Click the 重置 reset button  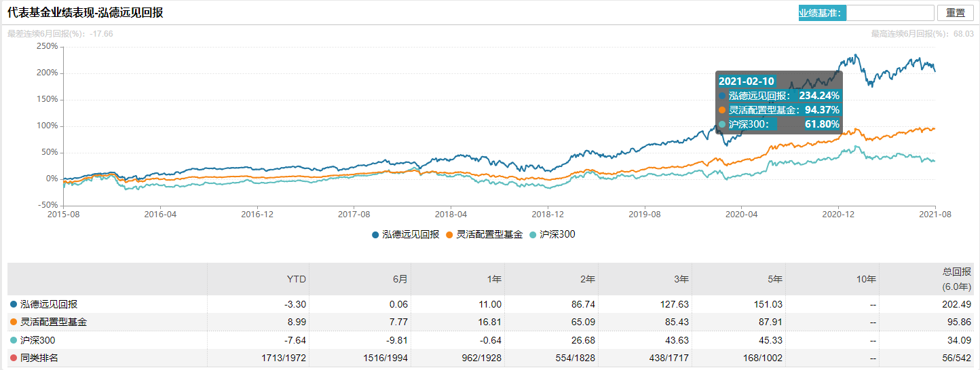pyautogui.click(x=955, y=13)
